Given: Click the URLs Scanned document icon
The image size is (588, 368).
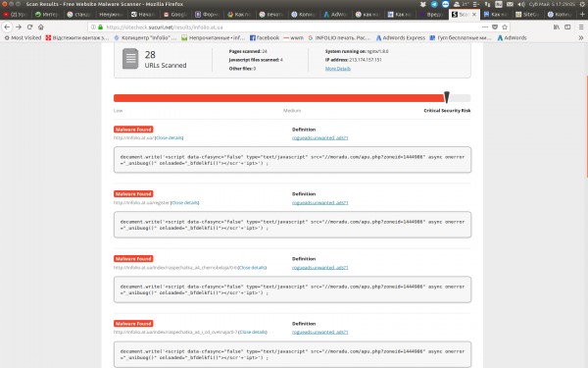Looking at the screenshot, I should (x=130, y=58).
